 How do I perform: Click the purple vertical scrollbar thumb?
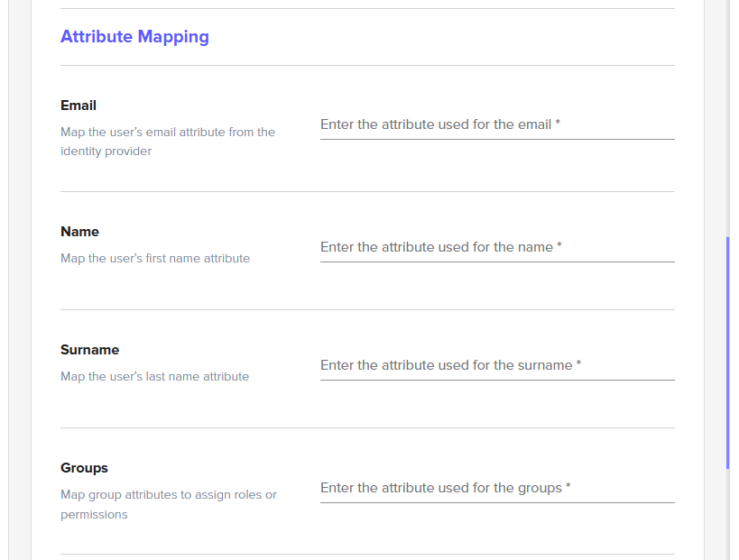coord(727,352)
